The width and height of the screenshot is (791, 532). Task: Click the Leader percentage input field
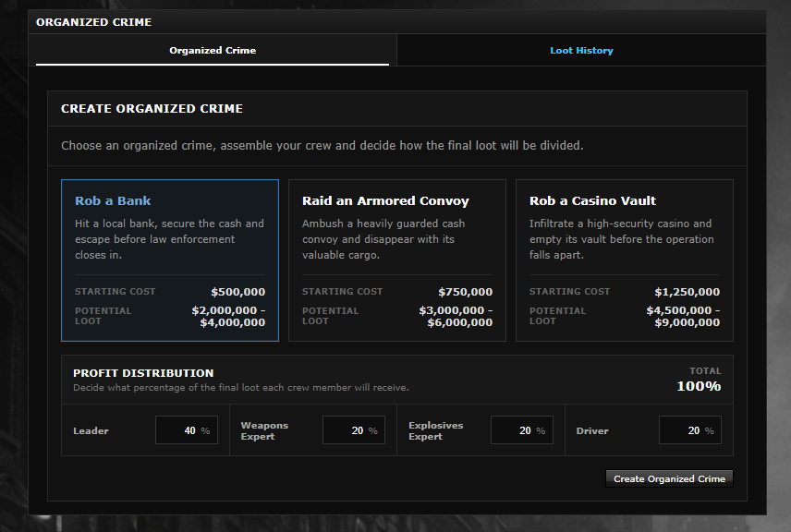(x=187, y=430)
